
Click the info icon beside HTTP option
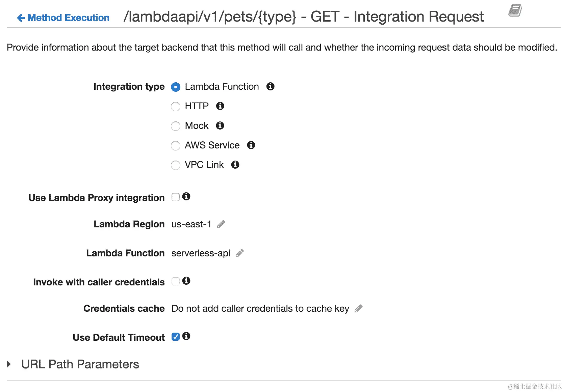pyautogui.click(x=220, y=106)
